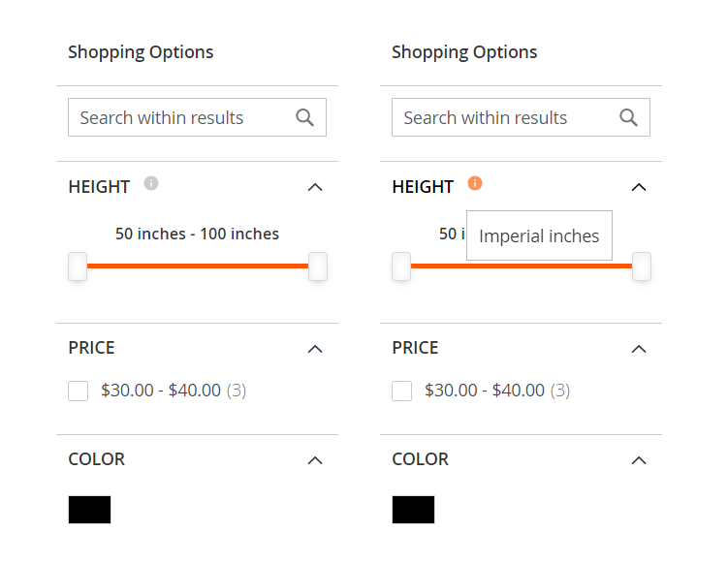728x564 pixels.
Task: Collapse the PRICE filter in left panel
Action: point(314,349)
